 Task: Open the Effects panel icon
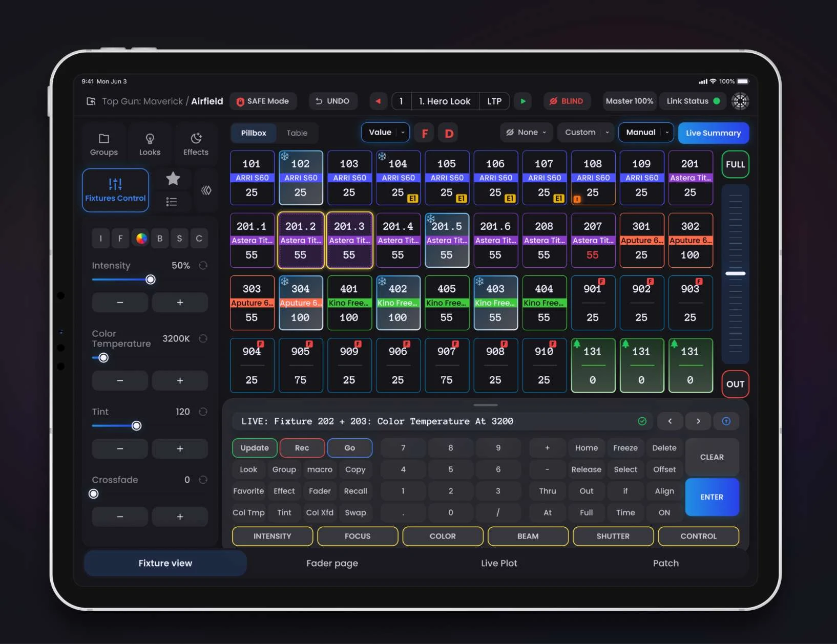(196, 138)
